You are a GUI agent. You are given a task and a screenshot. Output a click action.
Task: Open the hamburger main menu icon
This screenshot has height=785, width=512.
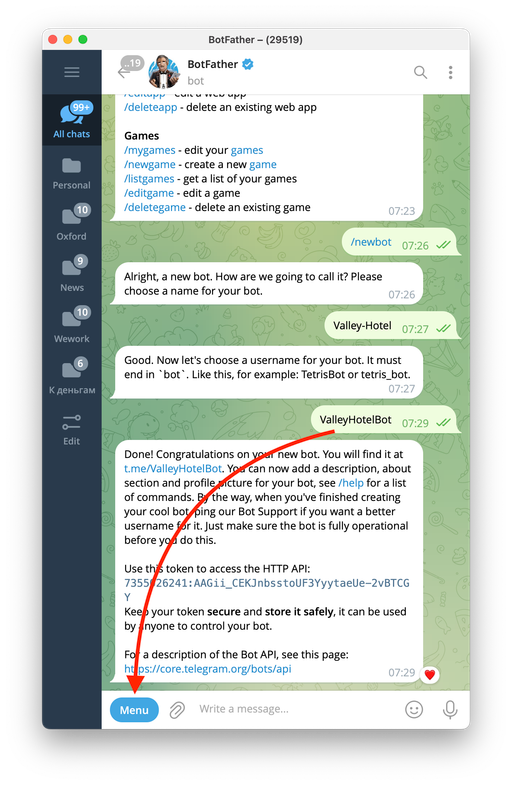tap(72, 72)
